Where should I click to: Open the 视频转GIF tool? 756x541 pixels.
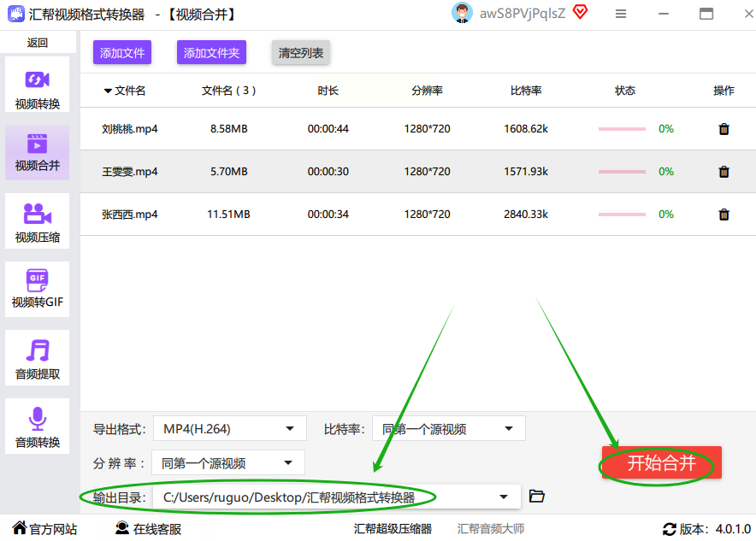37,289
